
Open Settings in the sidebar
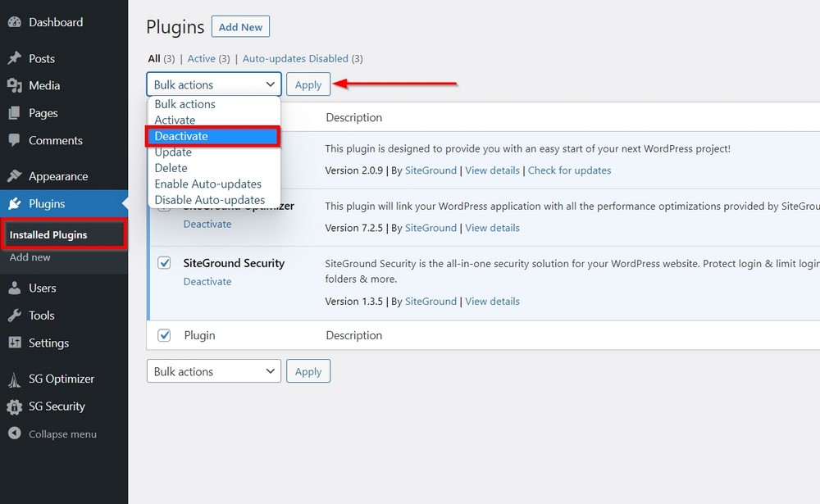pos(49,343)
